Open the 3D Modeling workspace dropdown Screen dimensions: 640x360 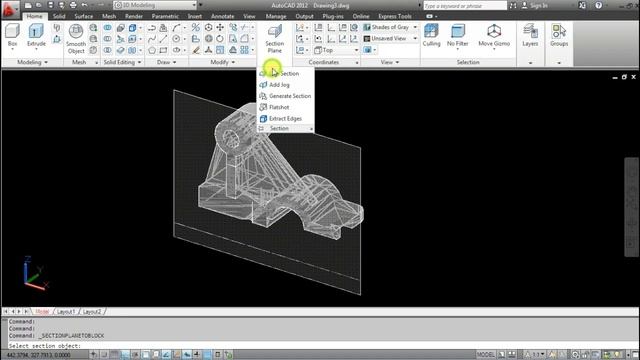pos(155,5)
